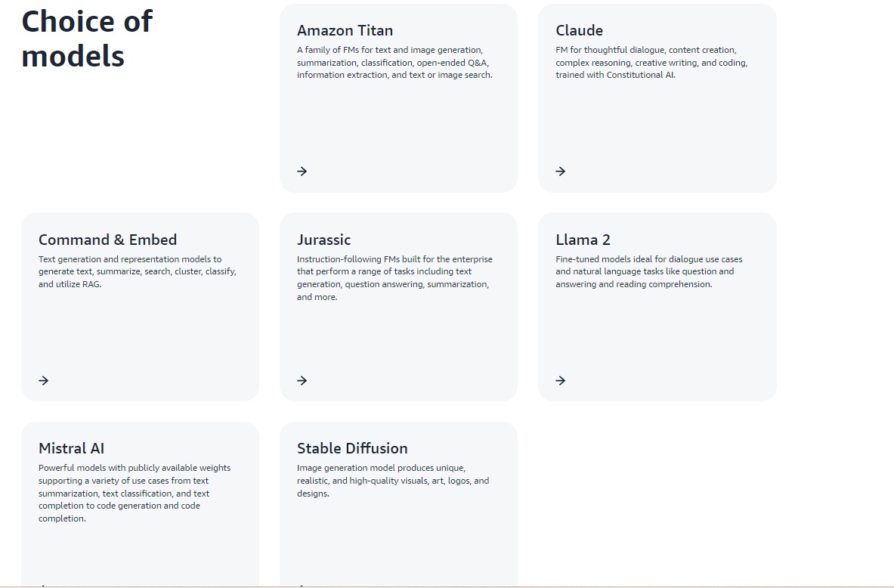The width and height of the screenshot is (894, 588).
Task: Click the Amazon Titan description text
Action: point(394,63)
